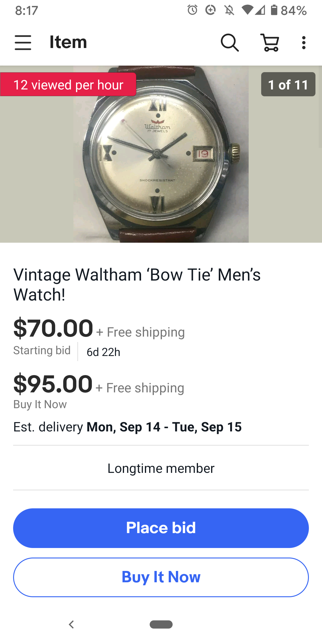The height and width of the screenshot is (644, 322).
Task: Open the shopping cart
Action: pyautogui.click(x=270, y=42)
